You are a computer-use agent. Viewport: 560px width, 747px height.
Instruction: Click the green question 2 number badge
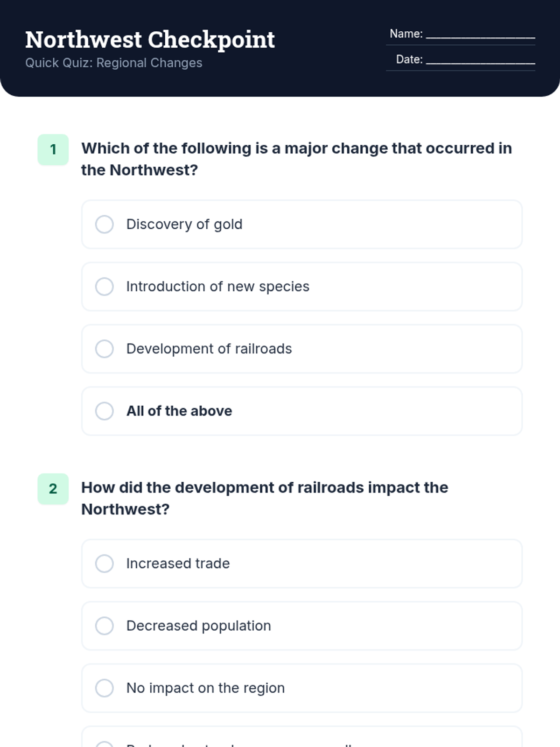tap(53, 489)
